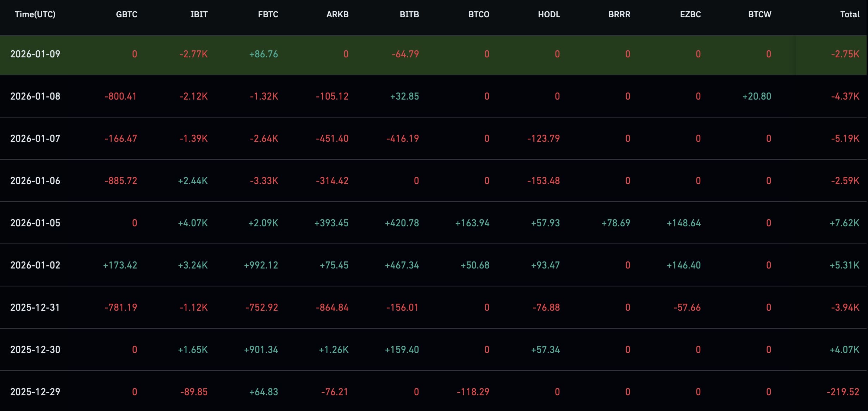Click FBTC value +992.12
The width and height of the screenshot is (868, 411).
tap(261, 265)
